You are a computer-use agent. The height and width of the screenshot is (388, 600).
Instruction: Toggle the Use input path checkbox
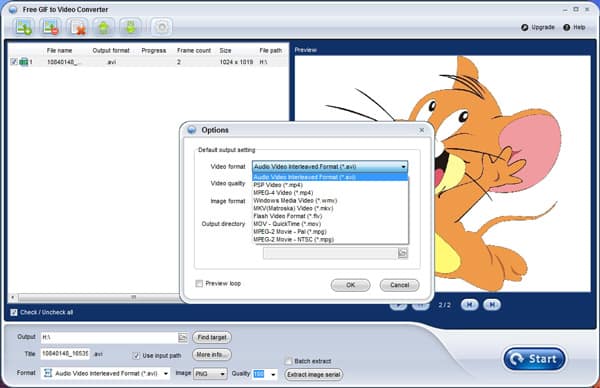[x=136, y=355]
